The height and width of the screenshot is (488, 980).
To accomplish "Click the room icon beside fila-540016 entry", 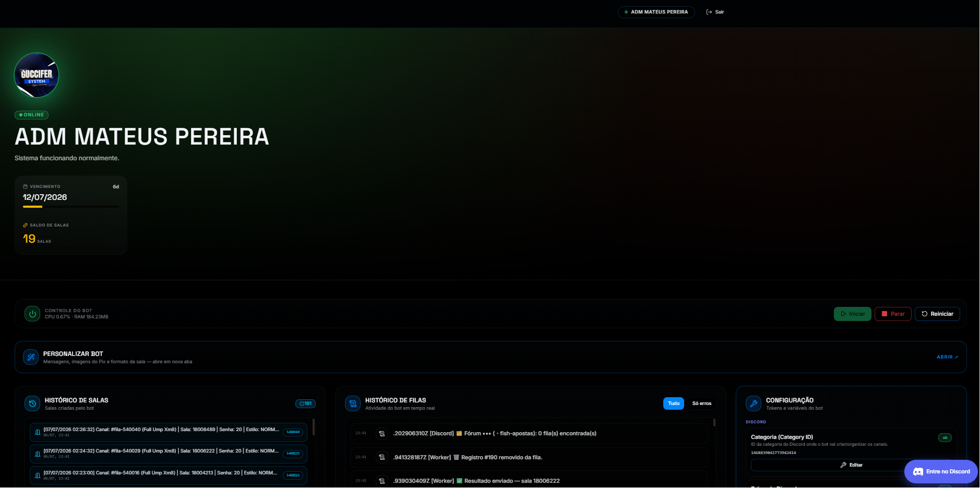I will pyautogui.click(x=38, y=475).
